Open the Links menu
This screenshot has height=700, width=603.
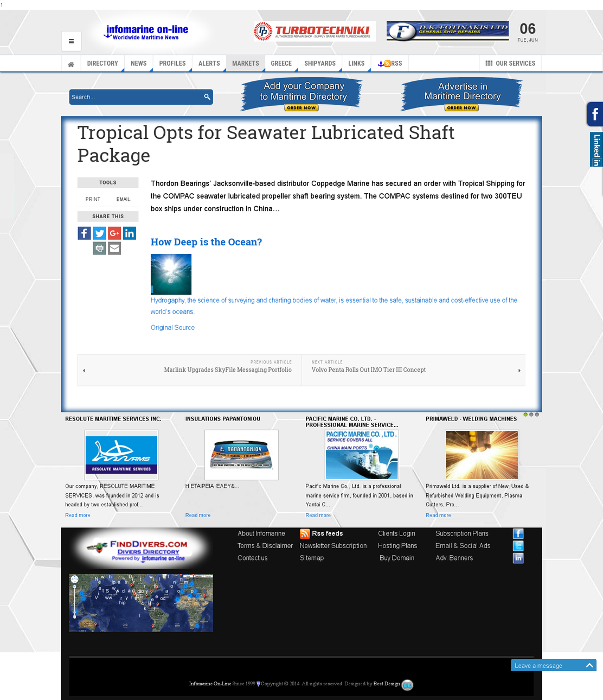pos(356,63)
